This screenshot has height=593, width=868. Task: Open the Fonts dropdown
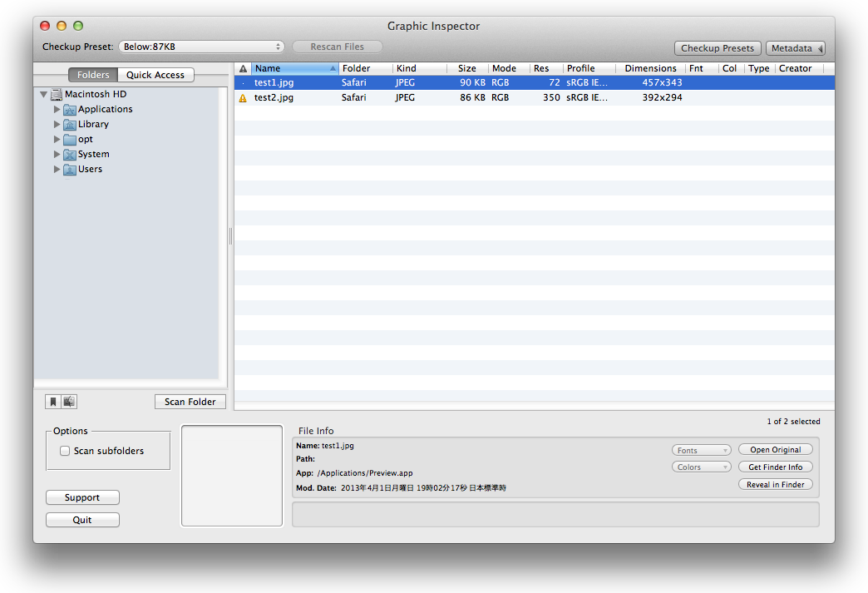coord(702,450)
